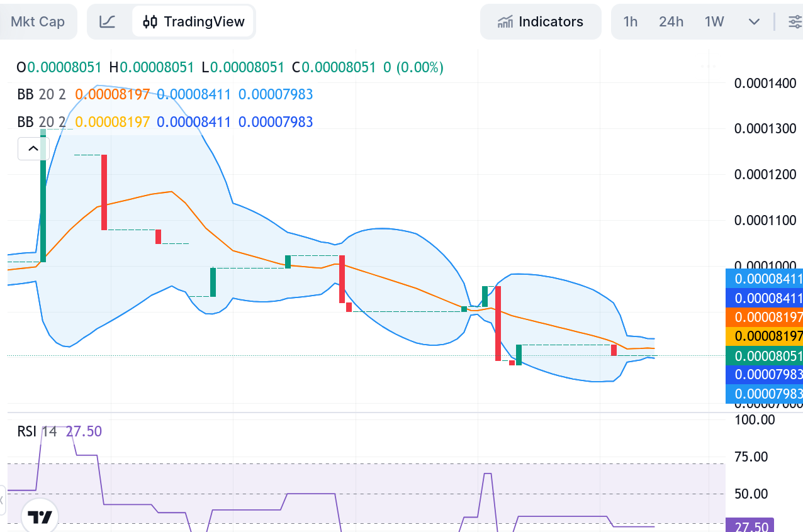Click the yellow 0.00008197 price axis label
The width and height of the screenshot is (803, 532).
click(765, 336)
